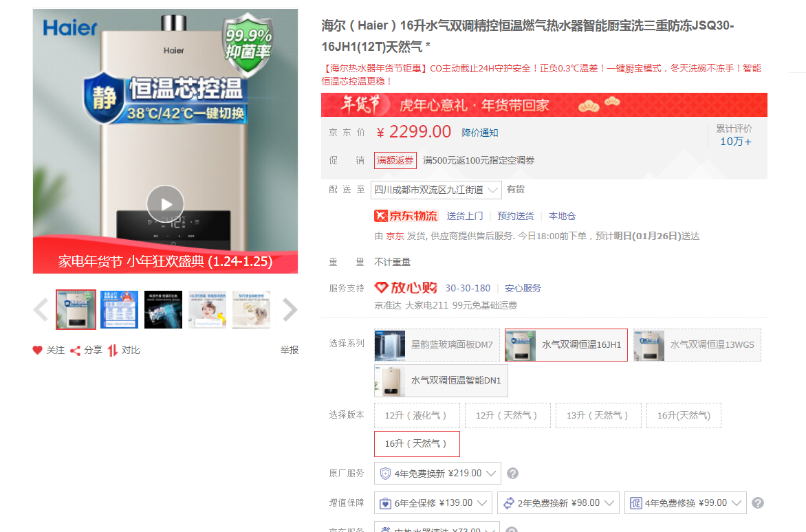Select the second blue spec thumbnail
This screenshot has height=532, width=806.
pyautogui.click(x=119, y=310)
